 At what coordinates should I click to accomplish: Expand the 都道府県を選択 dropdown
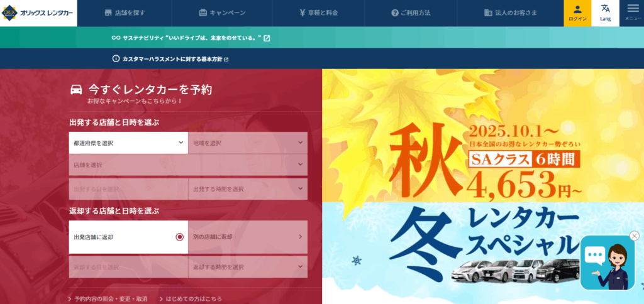pyautogui.click(x=128, y=143)
